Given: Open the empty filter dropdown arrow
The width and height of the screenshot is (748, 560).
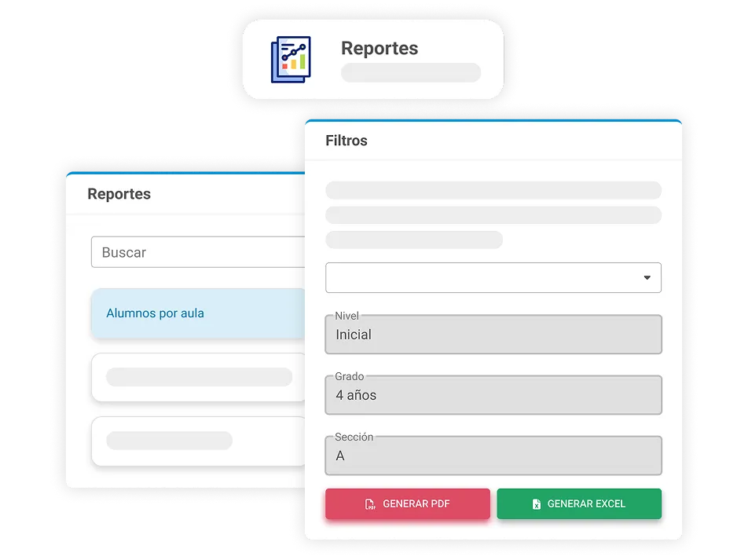Looking at the screenshot, I should click(647, 277).
